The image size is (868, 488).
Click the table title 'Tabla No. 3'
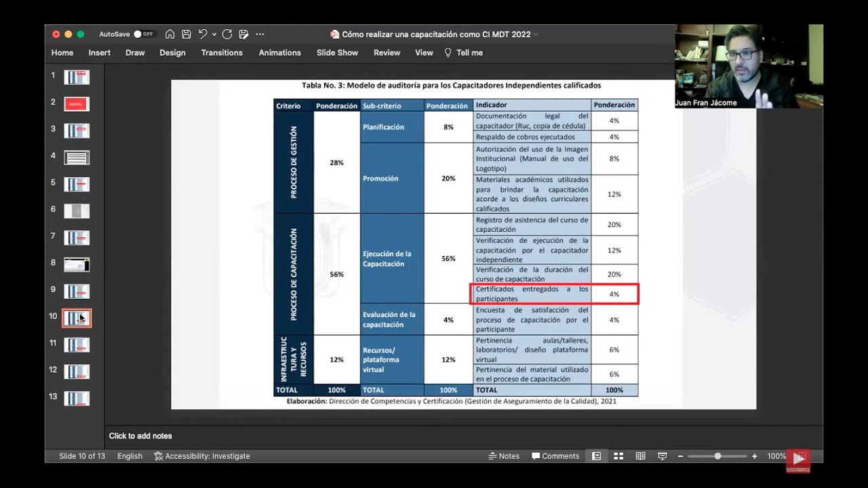[451, 85]
